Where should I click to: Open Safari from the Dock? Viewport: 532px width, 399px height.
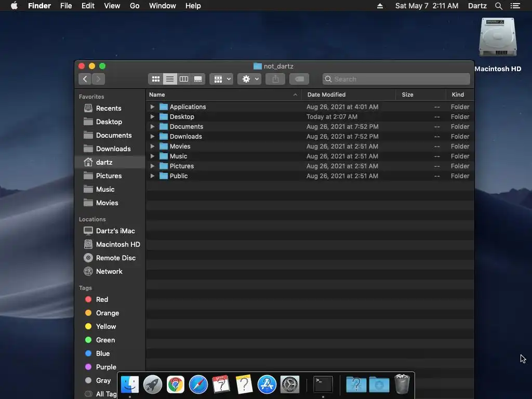(198, 384)
